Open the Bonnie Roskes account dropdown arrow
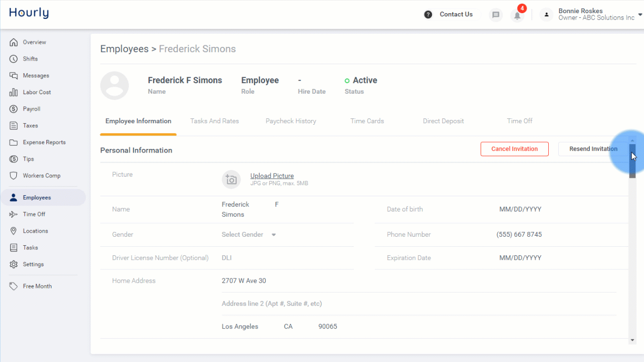 [640, 15]
